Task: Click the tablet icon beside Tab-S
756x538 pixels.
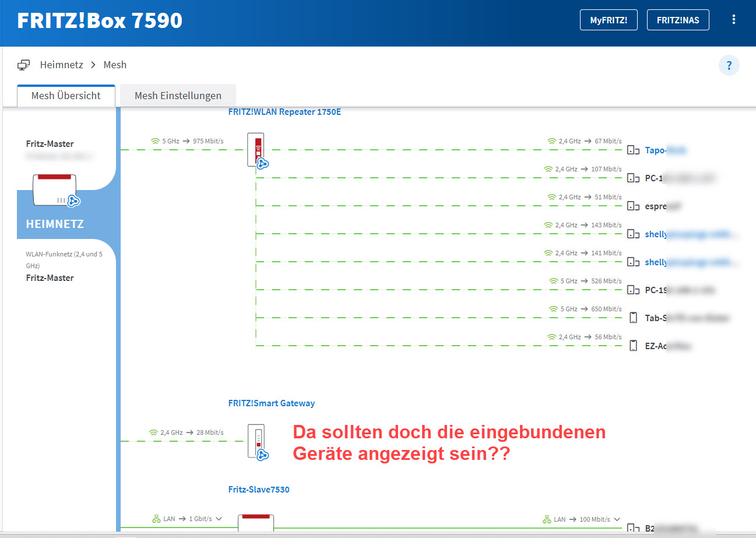Action: pyautogui.click(x=634, y=318)
